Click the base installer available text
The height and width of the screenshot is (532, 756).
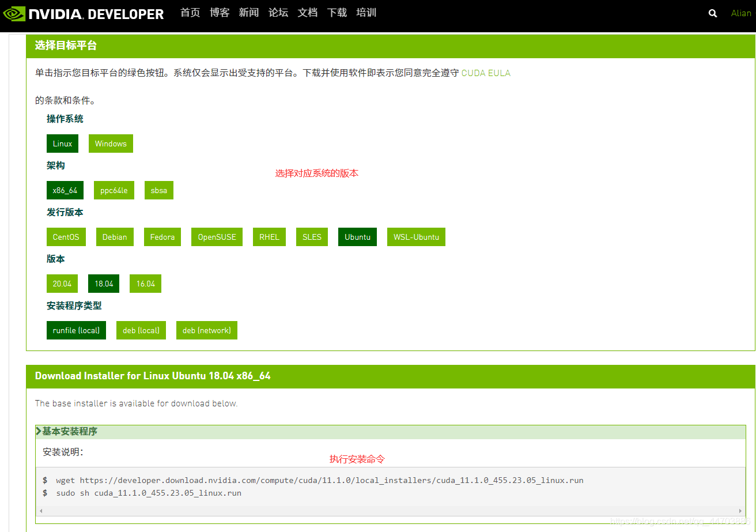(x=136, y=403)
